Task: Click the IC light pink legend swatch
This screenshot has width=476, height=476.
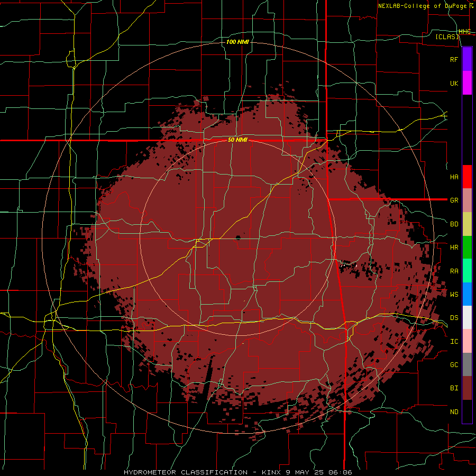Action: tap(467, 341)
